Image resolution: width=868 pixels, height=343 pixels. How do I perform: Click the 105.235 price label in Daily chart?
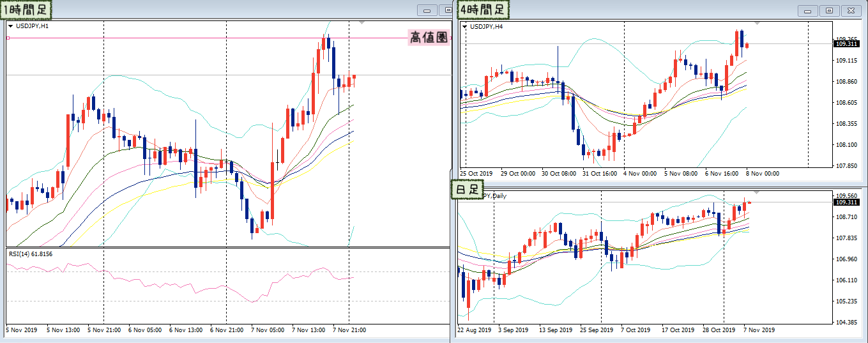coord(846,301)
